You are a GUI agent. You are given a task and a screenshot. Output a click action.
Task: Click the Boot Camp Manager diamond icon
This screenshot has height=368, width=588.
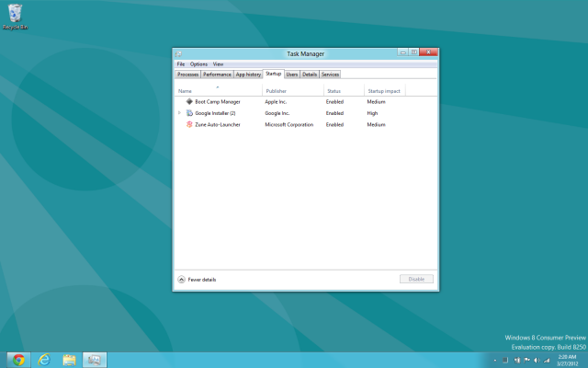(189, 101)
